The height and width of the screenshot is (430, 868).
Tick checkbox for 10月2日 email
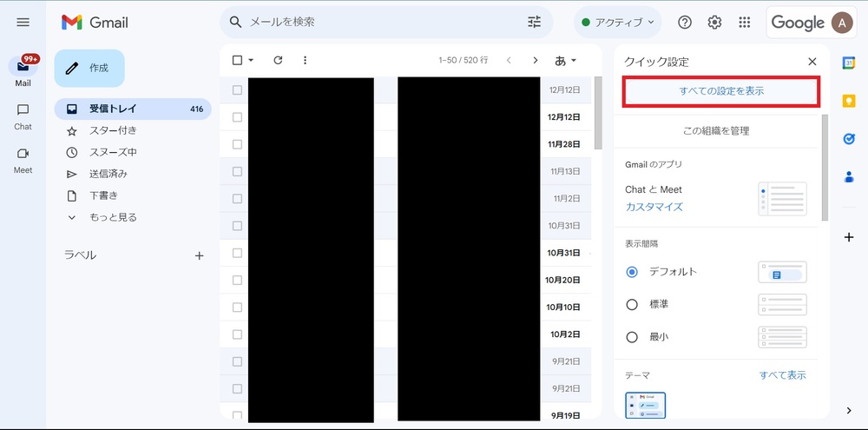[x=237, y=334]
